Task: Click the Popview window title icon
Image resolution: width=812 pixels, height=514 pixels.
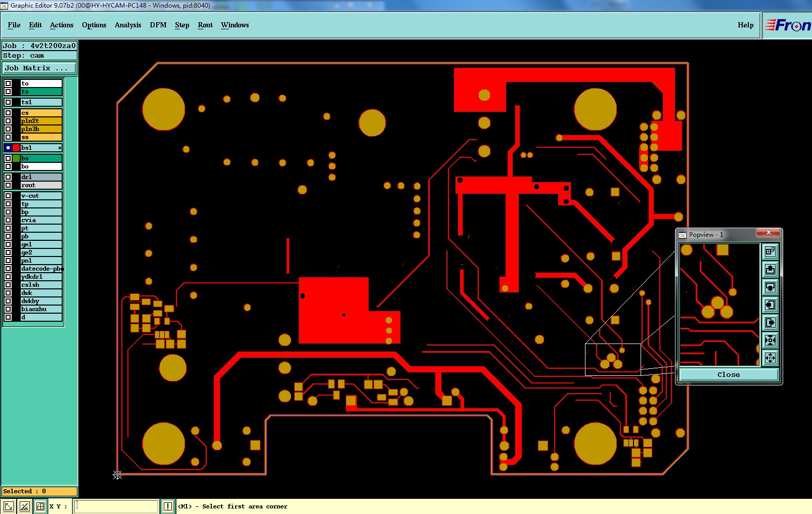Action: [x=683, y=235]
